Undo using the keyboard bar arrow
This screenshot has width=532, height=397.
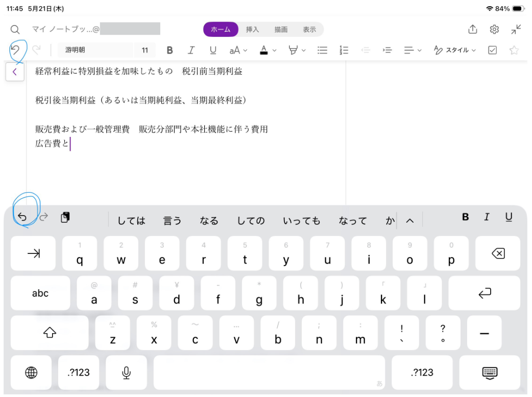pos(22,217)
